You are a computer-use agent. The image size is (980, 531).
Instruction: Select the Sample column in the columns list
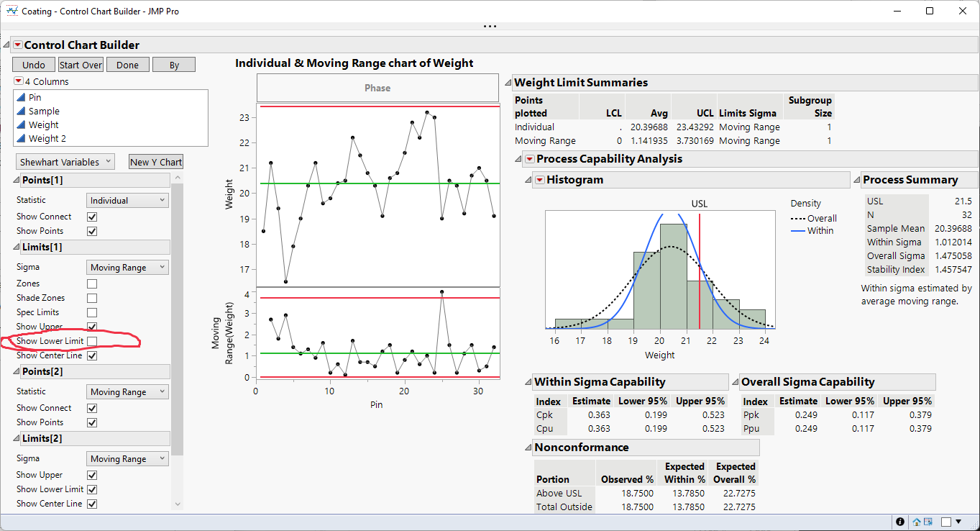(44, 111)
